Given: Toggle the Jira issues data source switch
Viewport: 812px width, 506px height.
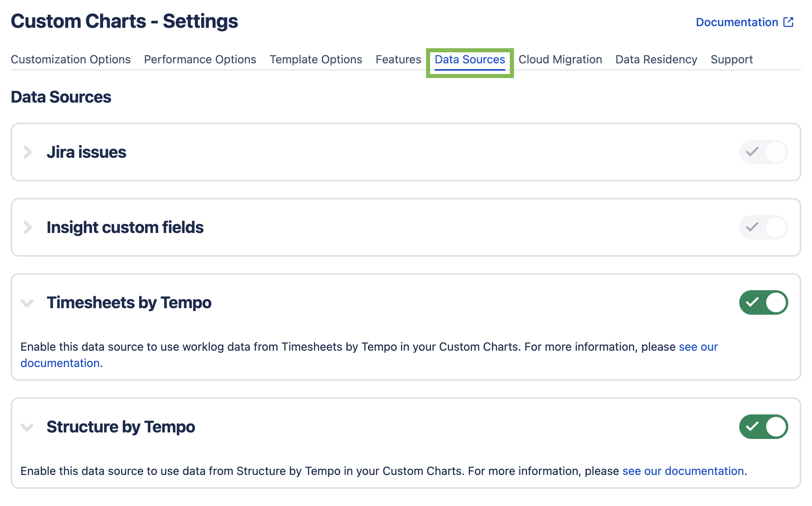Looking at the screenshot, I should 763,152.
